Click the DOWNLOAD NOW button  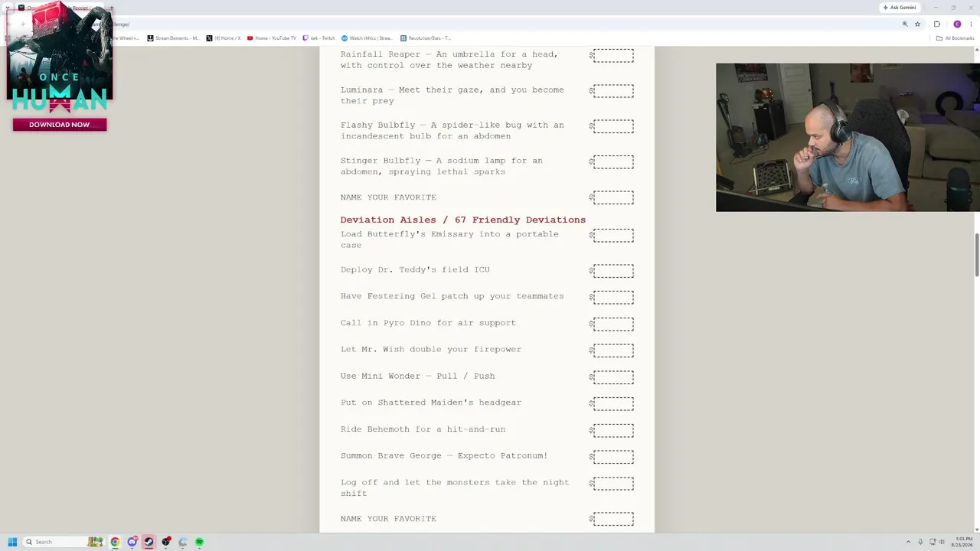click(60, 125)
